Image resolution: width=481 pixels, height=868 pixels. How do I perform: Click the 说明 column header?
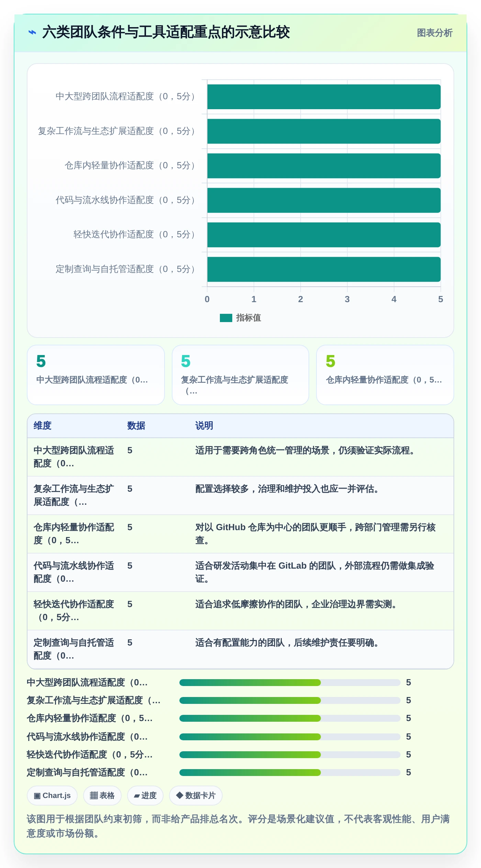(x=204, y=426)
